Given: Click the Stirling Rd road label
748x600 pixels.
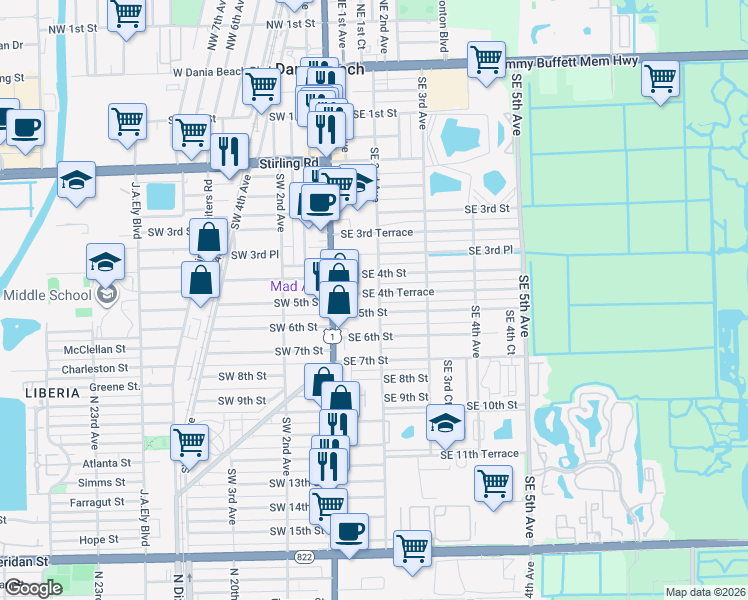Looking at the screenshot, I should tap(289, 164).
